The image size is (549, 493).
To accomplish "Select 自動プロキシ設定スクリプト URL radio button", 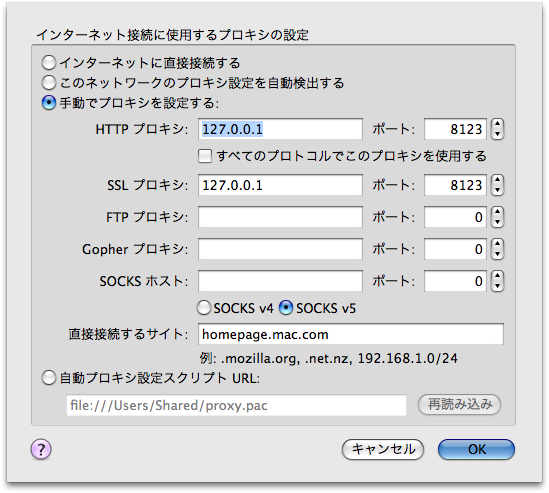I will pyautogui.click(x=49, y=378).
